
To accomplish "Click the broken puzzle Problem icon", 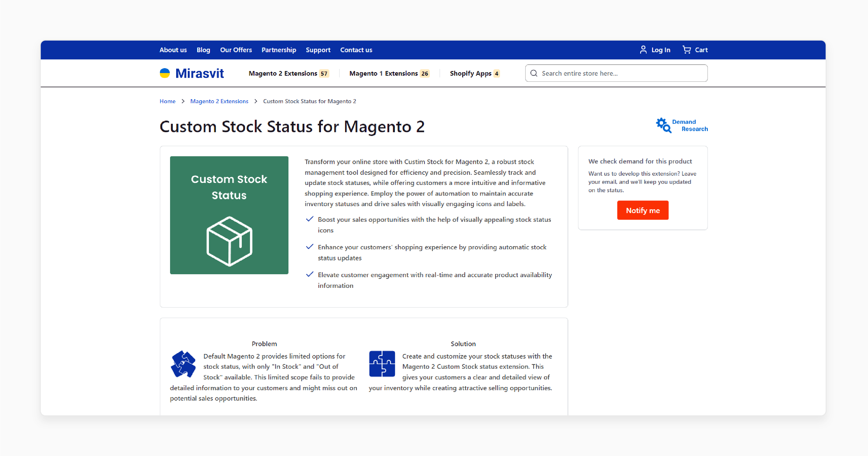I will click(x=183, y=364).
